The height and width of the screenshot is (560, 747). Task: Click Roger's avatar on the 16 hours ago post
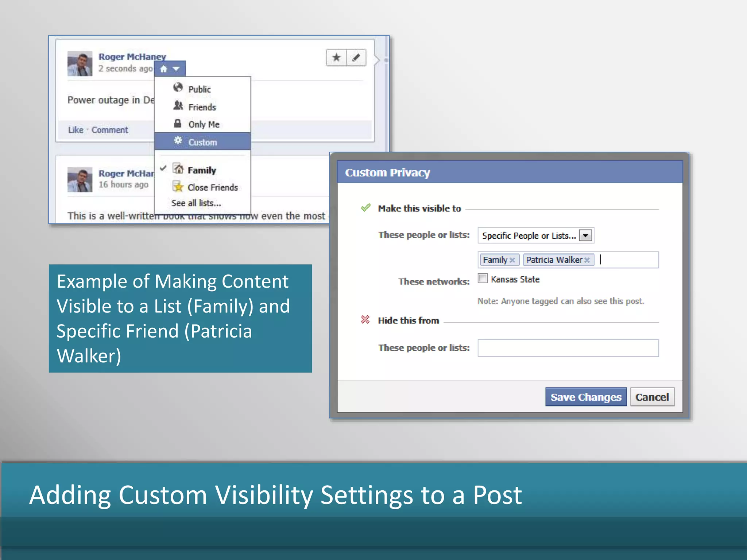80,179
